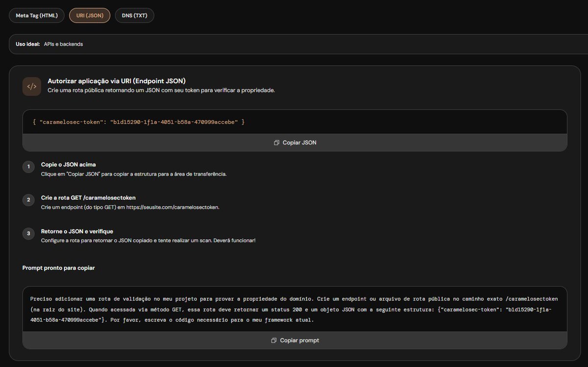Click the description 'Crie uma rota pública retornando um JSON'
The width and height of the screenshot is (588, 367).
click(x=161, y=91)
